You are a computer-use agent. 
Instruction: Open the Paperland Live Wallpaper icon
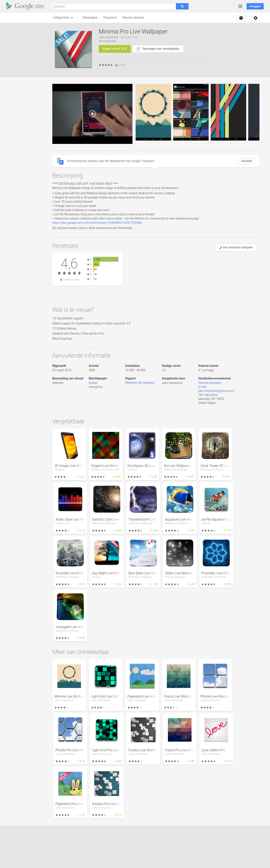[142, 676]
